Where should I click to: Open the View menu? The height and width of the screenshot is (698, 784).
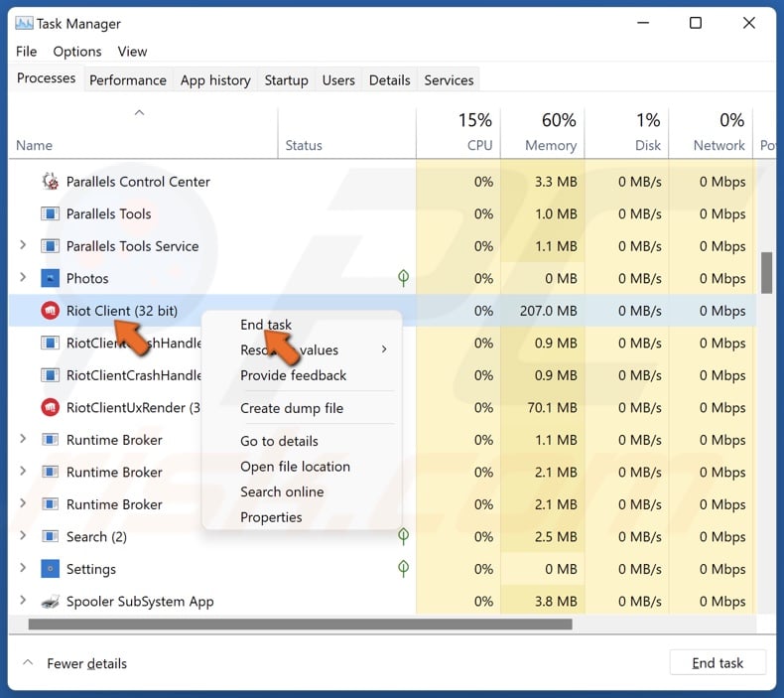click(x=132, y=52)
